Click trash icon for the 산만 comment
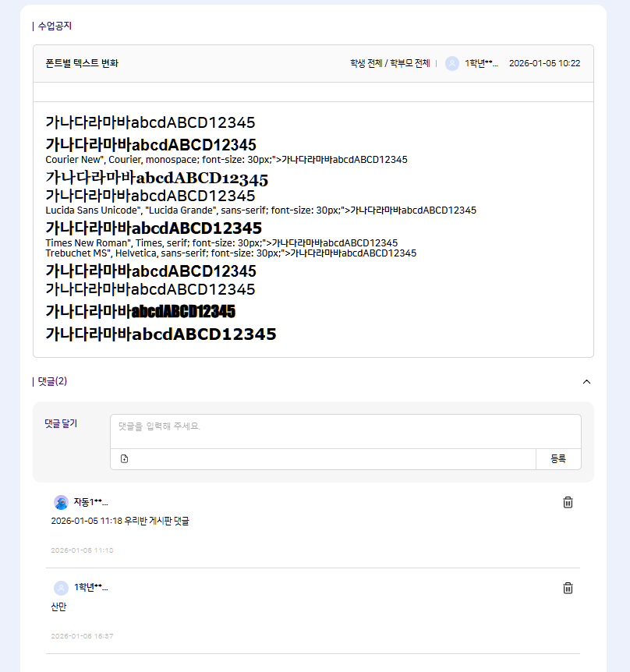 point(568,588)
